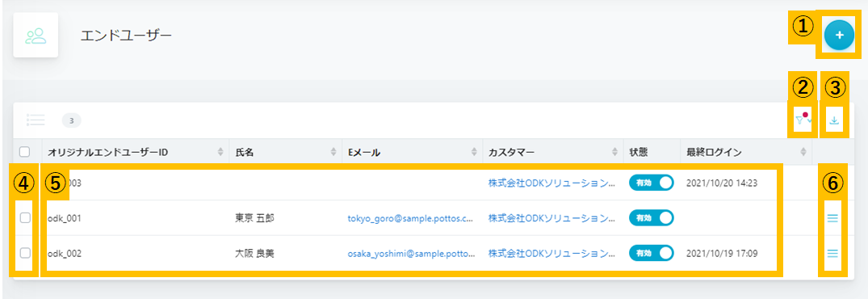Sort by 最終ログイン column arrows
Image resolution: width=868 pixels, height=299 pixels.
tap(803, 152)
